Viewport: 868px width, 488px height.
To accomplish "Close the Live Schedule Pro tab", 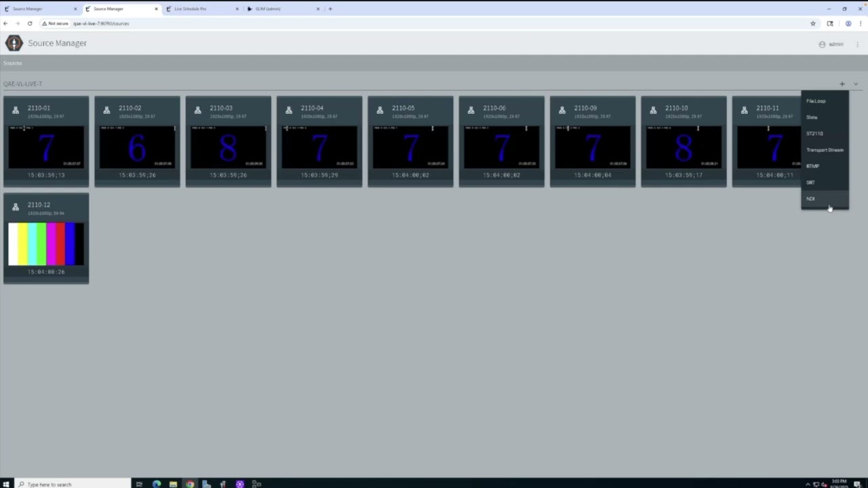I will [237, 9].
